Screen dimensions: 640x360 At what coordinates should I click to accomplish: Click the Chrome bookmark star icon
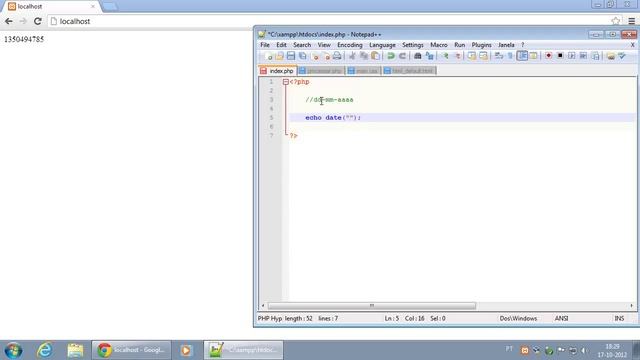point(616,21)
